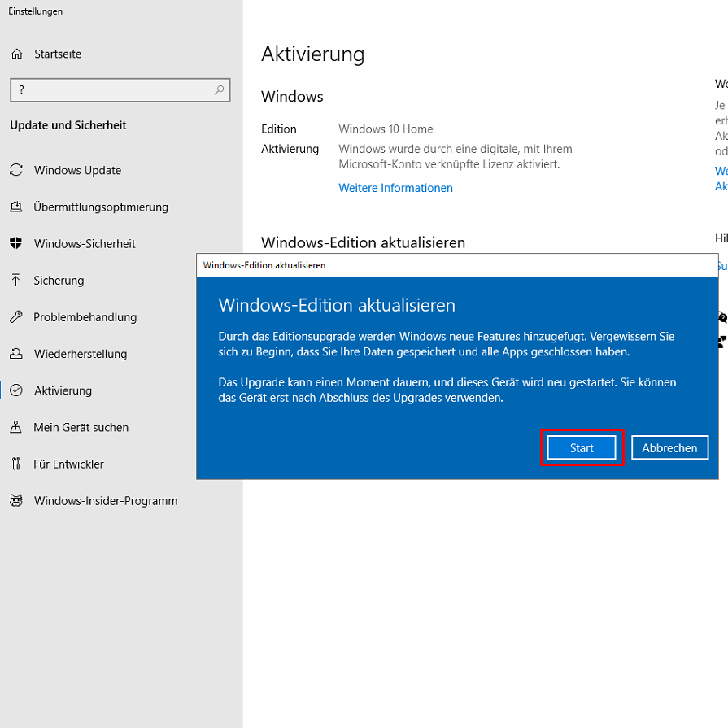Go to Windows-Sicherheit settings

click(x=85, y=244)
